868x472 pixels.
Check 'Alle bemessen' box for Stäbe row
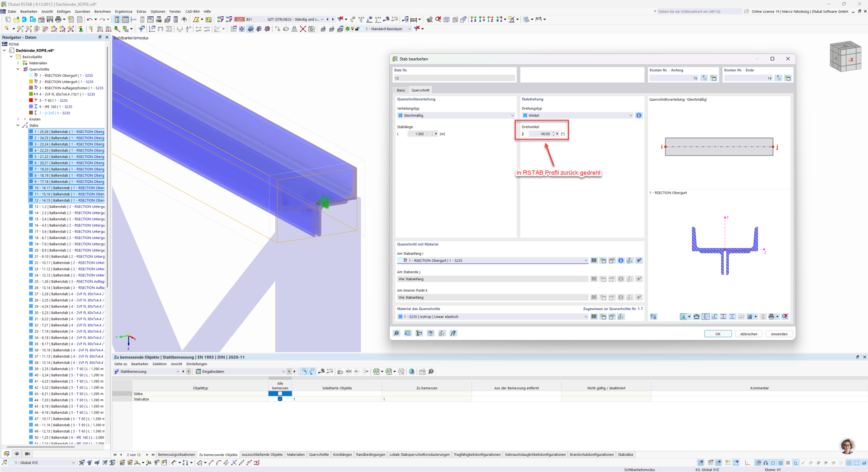click(280, 393)
